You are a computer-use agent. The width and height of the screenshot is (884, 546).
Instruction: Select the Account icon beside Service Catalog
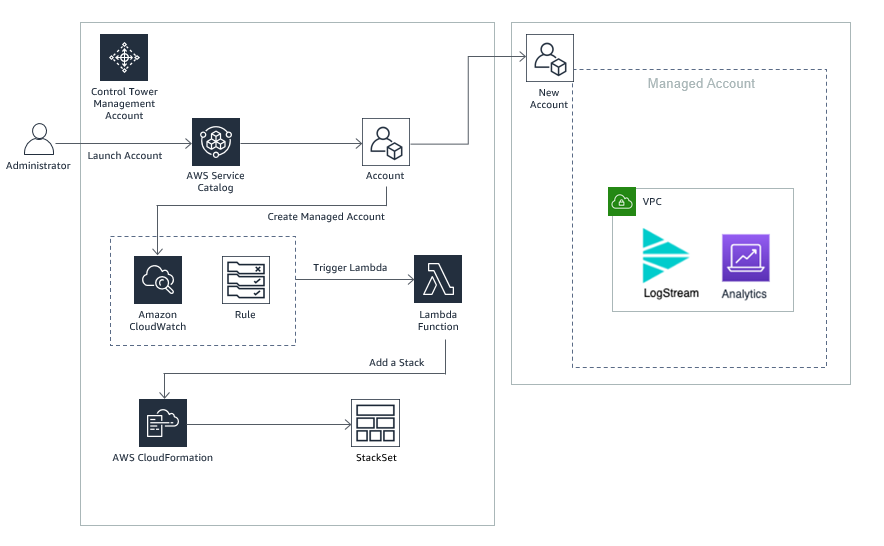point(386,142)
